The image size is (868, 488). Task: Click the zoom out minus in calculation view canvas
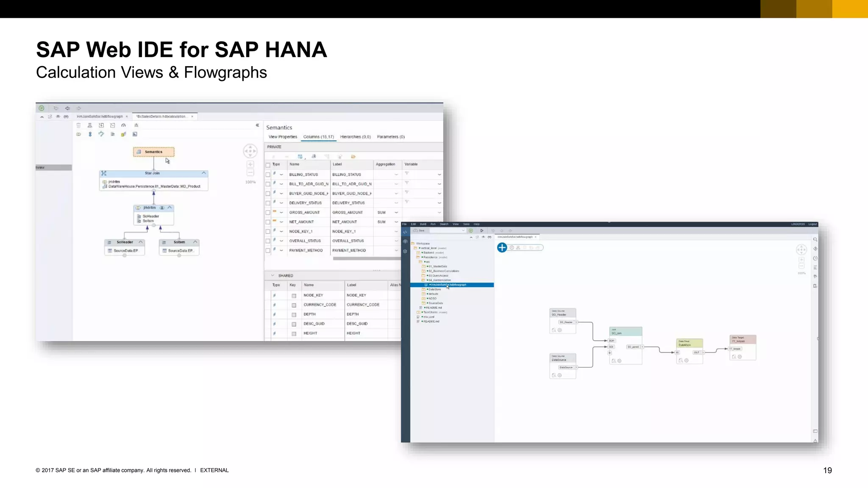coord(250,172)
